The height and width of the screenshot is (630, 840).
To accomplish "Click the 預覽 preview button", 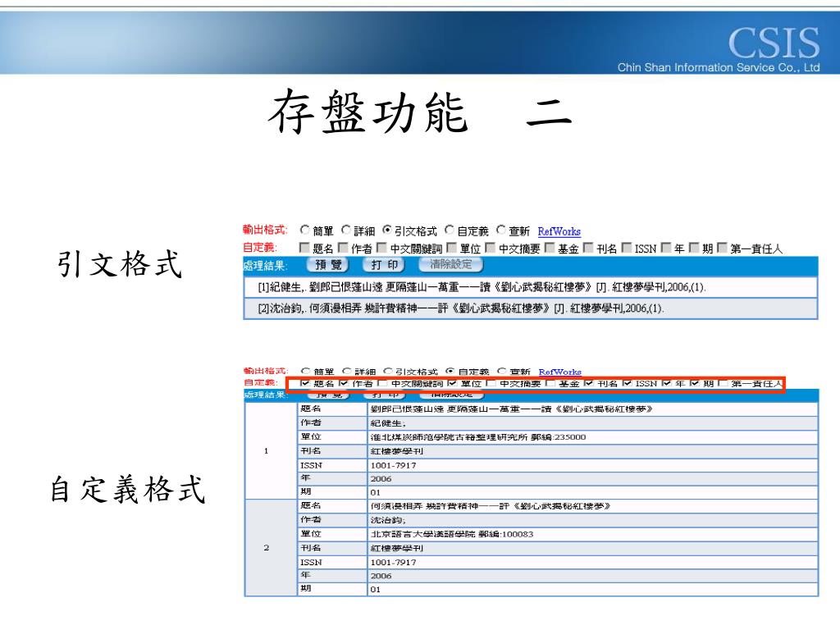I will 328,265.
